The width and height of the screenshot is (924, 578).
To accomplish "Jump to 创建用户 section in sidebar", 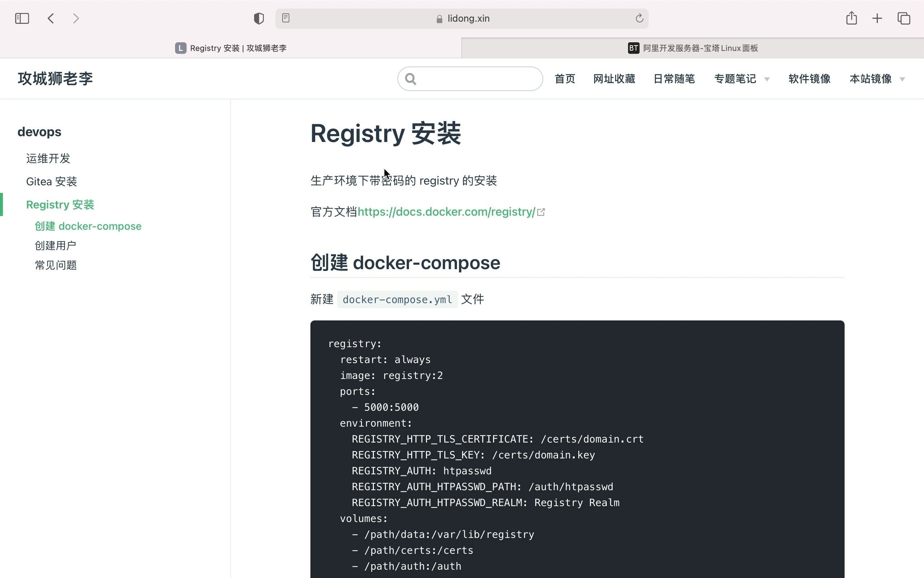I will tap(55, 245).
